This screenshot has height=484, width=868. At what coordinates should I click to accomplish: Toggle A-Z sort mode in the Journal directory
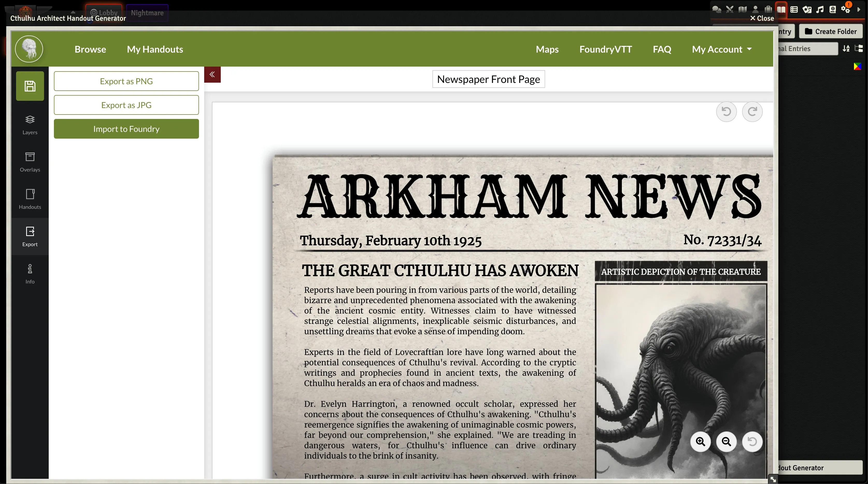(x=846, y=48)
